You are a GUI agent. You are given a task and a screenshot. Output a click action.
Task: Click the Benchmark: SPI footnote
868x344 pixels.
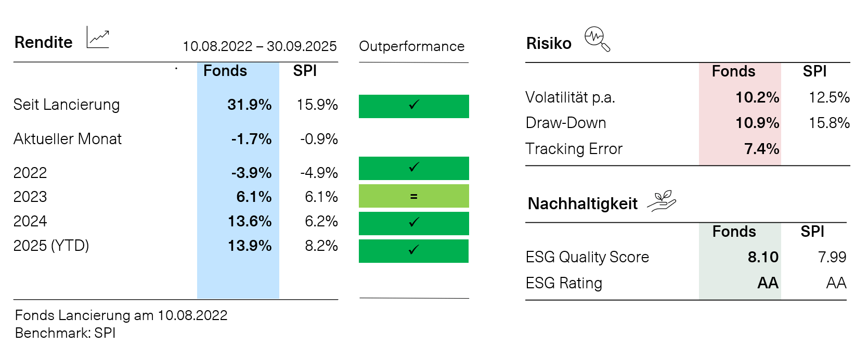pos(66,333)
